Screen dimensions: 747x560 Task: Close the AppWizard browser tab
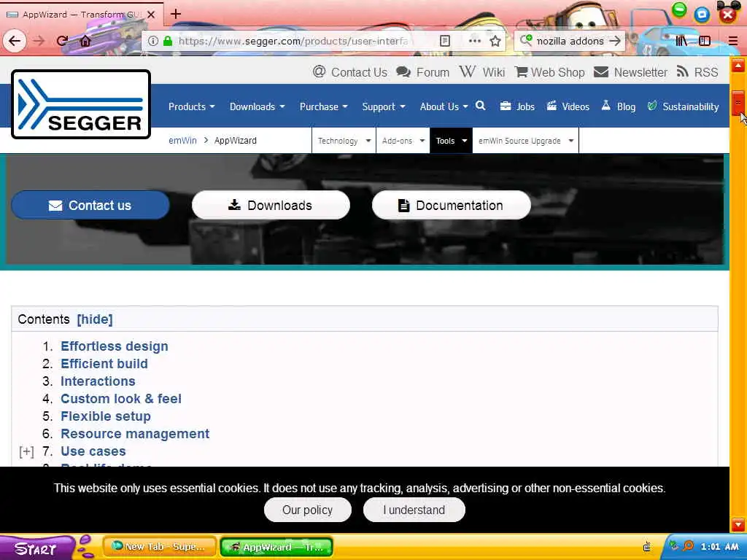151,15
